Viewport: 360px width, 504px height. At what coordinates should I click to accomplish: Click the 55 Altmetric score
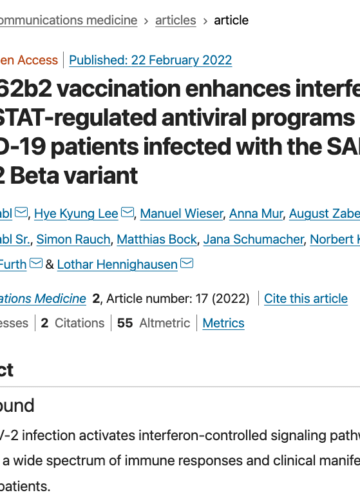click(153, 323)
